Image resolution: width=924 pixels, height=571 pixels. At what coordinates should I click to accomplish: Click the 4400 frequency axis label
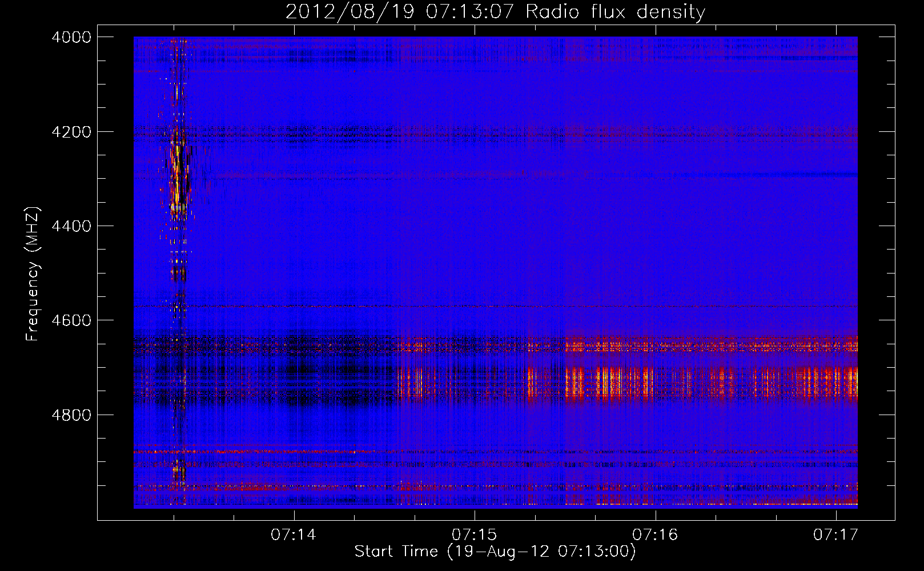pyautogui.click(x=71, y=226)
